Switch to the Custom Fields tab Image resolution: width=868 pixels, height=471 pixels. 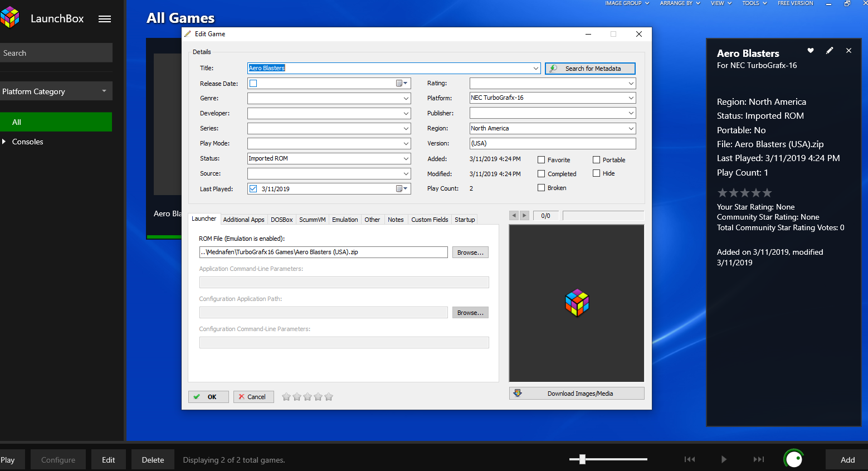tap(430, 220)
